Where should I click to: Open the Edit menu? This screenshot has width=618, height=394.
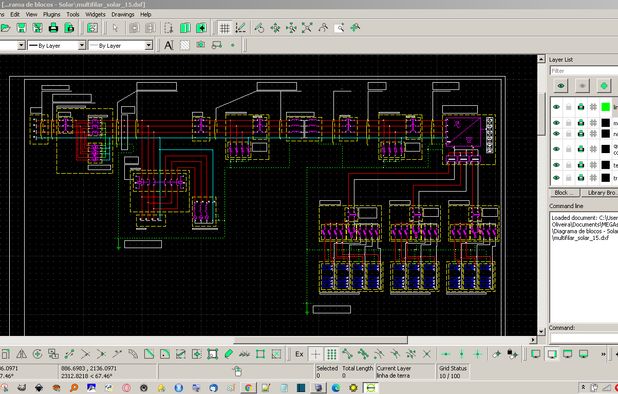pyautogui.click(x=15, y=14)
